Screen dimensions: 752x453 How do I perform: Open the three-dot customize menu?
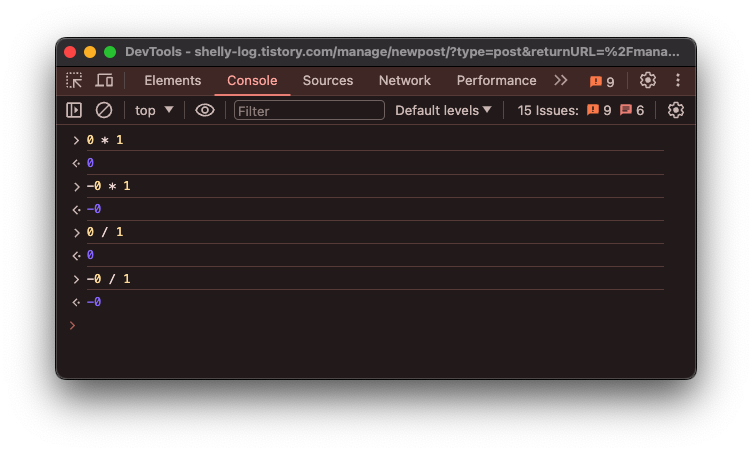tap(678, 80)
